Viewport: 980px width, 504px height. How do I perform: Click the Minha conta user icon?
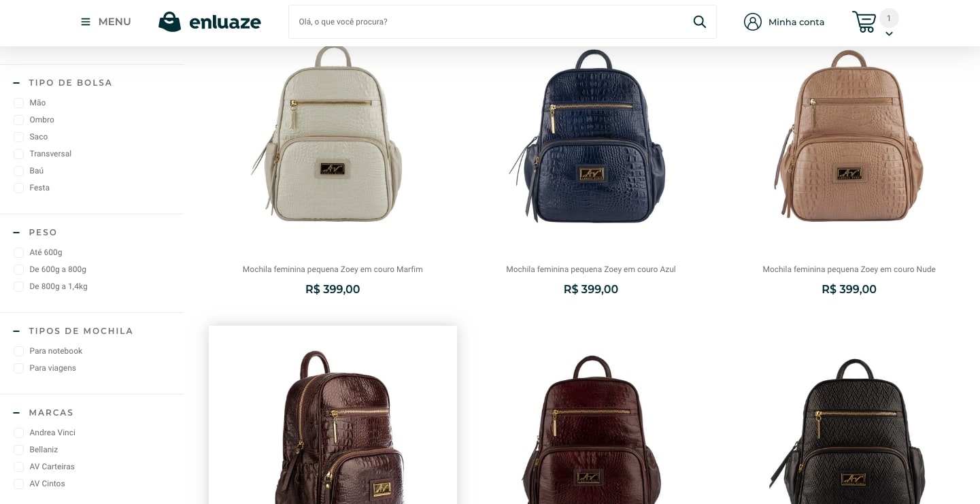752,22
